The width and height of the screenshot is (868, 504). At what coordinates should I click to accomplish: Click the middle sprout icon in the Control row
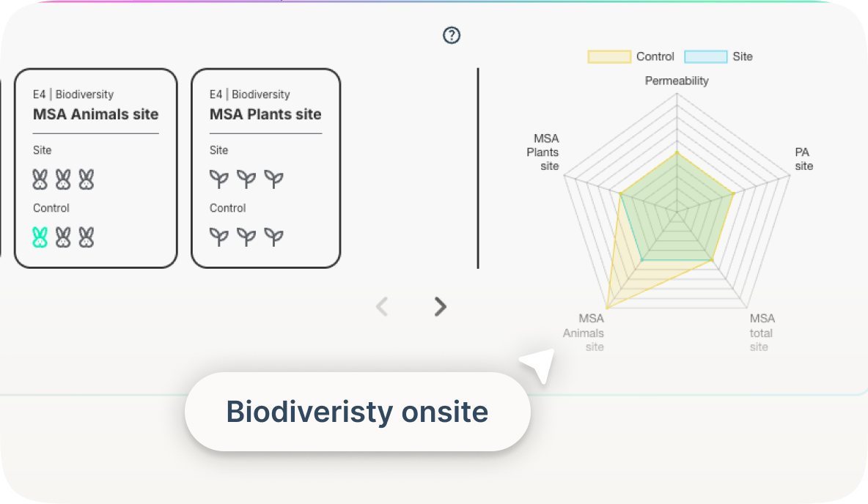point(247,236)
